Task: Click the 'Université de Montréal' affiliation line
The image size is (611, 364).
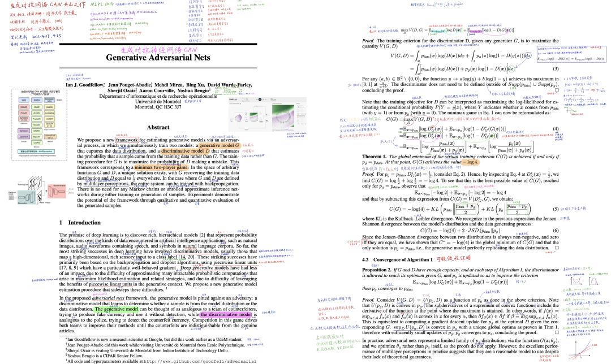Action: click(x=158, y=101)
